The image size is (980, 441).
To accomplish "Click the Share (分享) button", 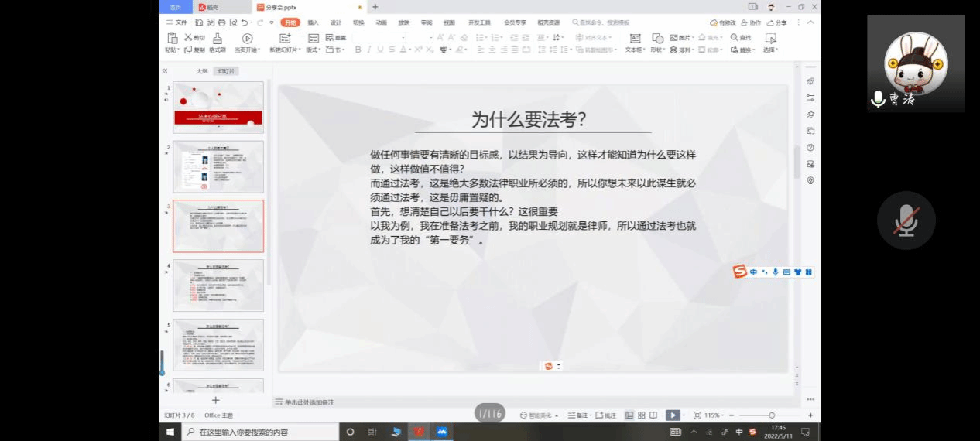I will pyautogui.click(x=777, y=22).
